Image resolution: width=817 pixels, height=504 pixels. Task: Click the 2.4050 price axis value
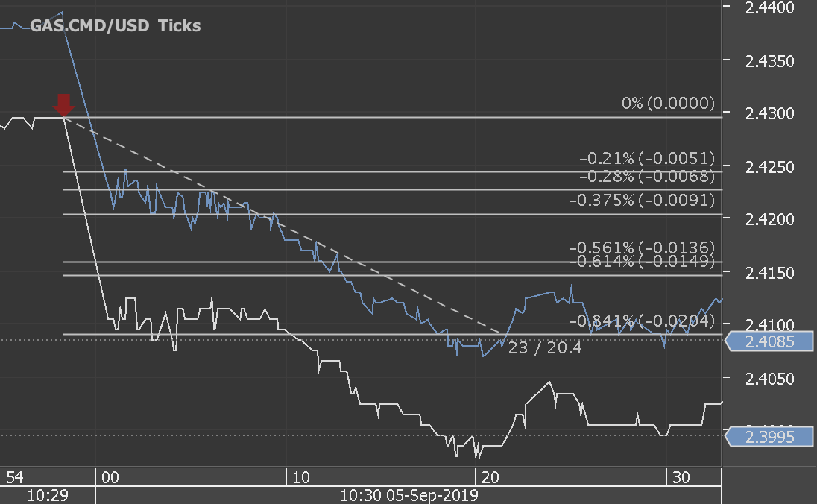tap(769, 379)
